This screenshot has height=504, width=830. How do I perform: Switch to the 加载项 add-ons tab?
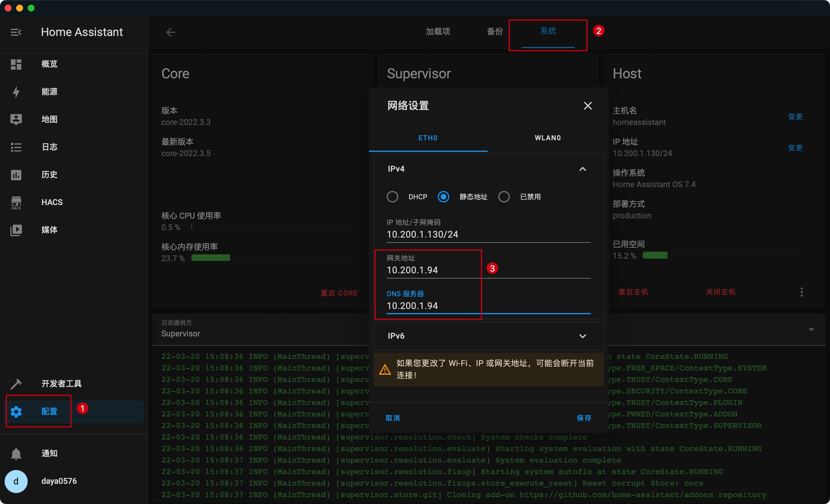438,32
